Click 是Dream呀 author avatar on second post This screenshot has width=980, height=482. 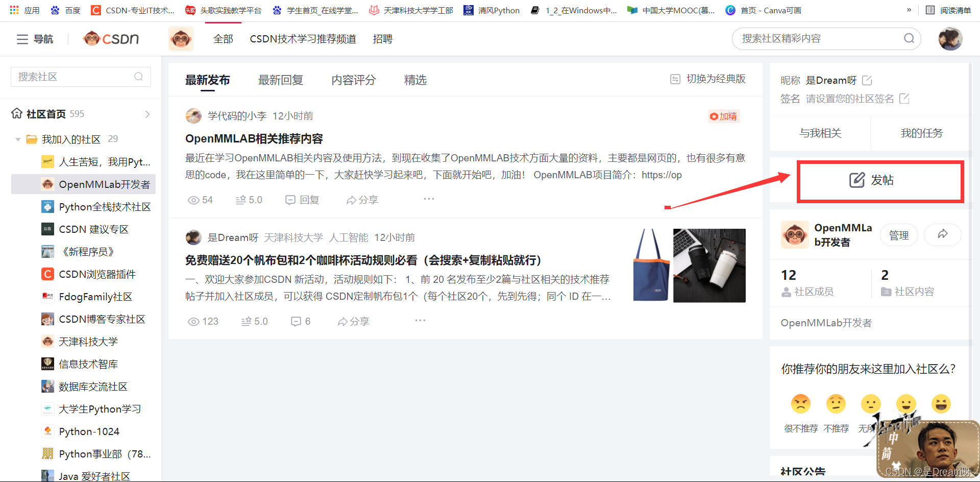coord(193,237)
